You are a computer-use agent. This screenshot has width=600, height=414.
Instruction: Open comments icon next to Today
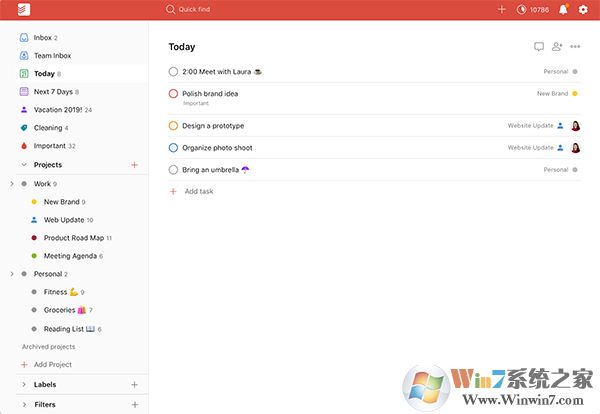click(x=539, y=47)
